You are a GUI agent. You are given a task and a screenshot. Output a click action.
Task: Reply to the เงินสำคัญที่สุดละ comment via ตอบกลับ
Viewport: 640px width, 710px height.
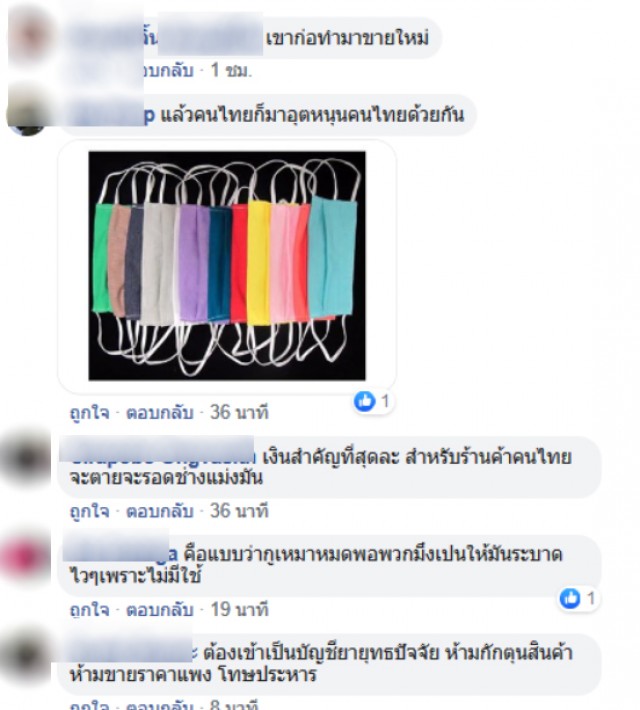click(159, 511)
